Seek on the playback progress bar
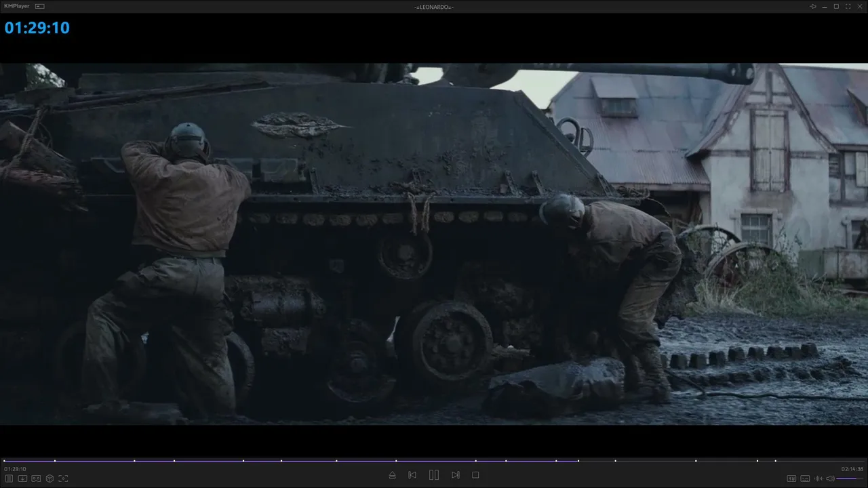The image size is (868, 488). coord(434,461)
